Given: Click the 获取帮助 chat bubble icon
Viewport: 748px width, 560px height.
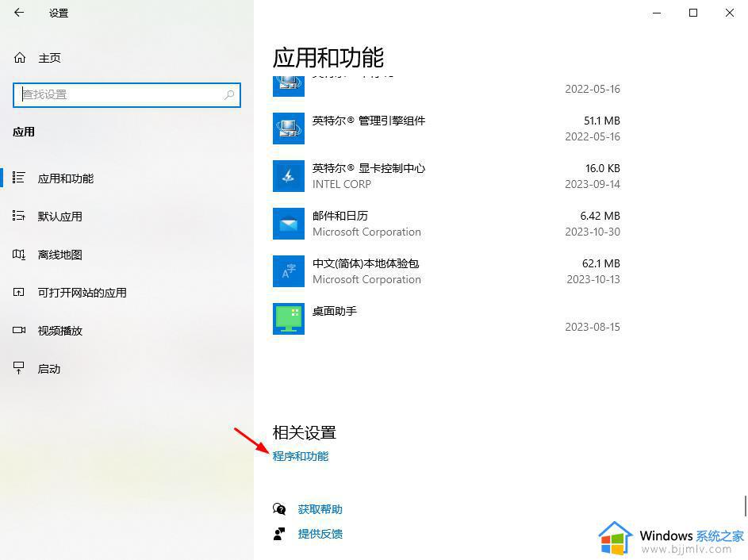Looking at the screenshot, I should pyautogui.click(x=279, y=509).
